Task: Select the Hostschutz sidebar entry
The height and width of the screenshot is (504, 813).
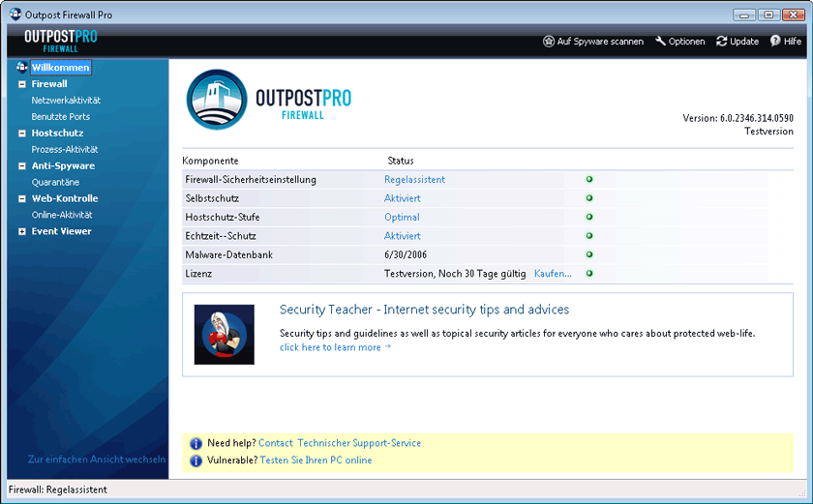Action: click(57, 133)
